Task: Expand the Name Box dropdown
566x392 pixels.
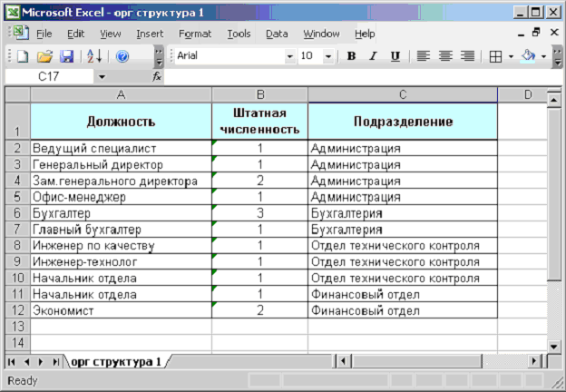Action: [102, 76]
